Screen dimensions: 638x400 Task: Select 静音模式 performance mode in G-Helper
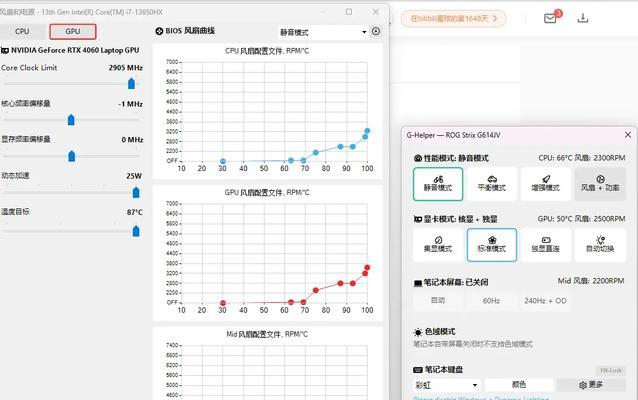pyautogui.click(x=438, y=184)
